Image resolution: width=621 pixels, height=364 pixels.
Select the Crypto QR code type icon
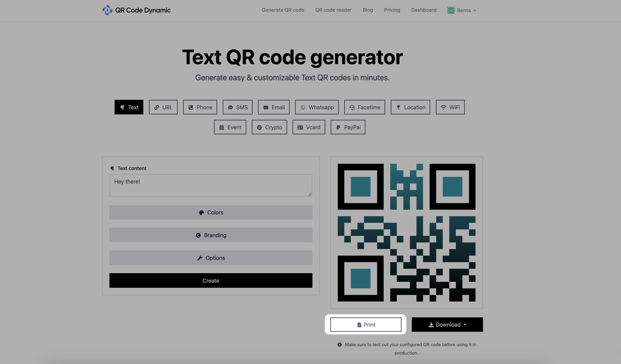pyautogui.click(x=260, y=127)
